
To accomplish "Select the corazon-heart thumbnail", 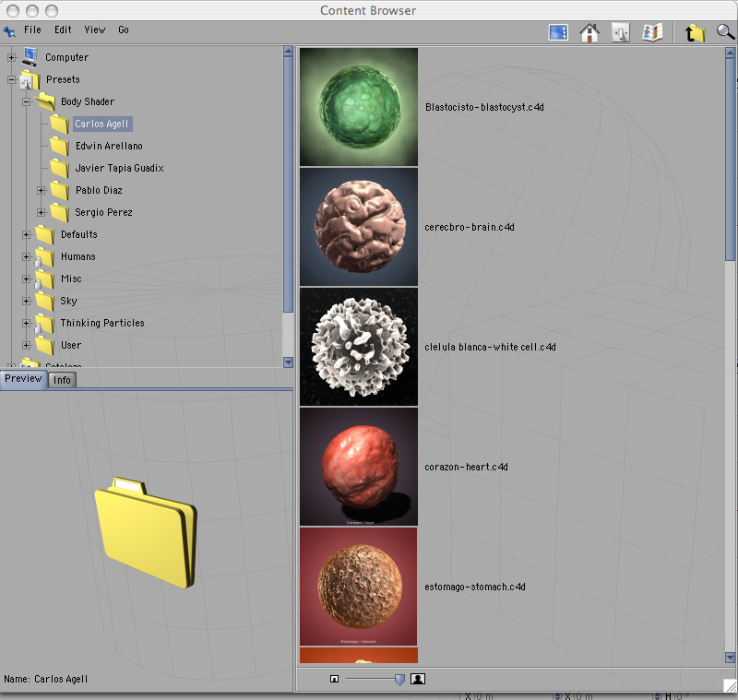I will pyautogui.click(x=359, y=467).
